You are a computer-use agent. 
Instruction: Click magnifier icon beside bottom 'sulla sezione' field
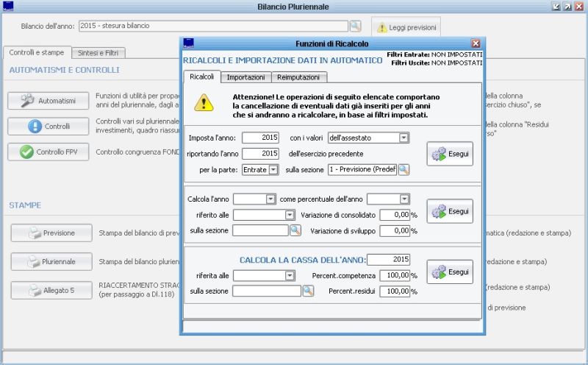(x=308, y=291)
